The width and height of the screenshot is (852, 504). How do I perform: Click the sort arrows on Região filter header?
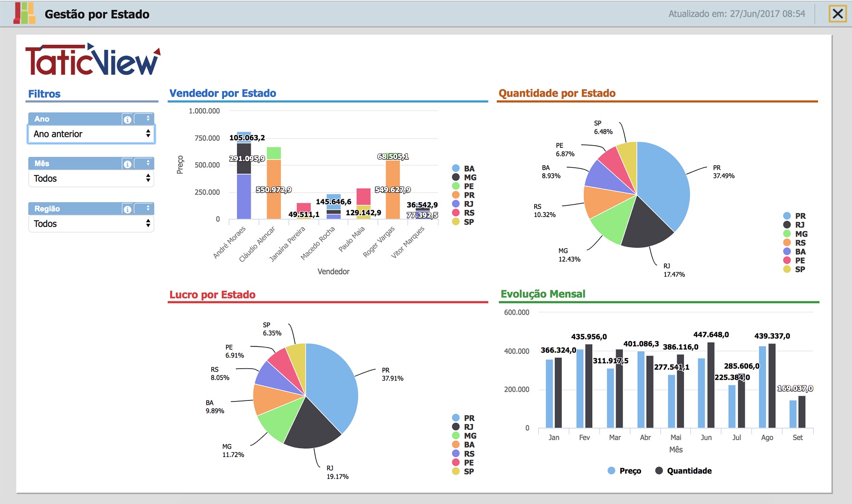(x=148, y=208)
